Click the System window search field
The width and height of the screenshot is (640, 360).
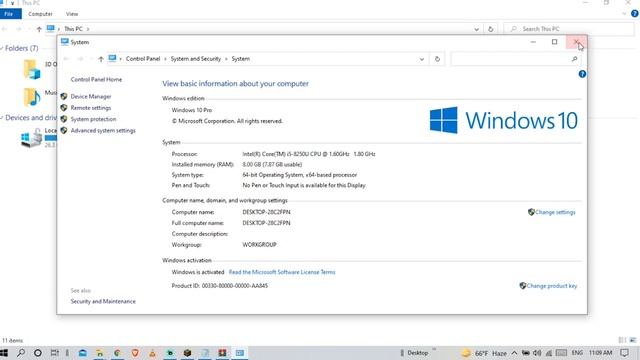pyautogui.click(x=516, y=59)
